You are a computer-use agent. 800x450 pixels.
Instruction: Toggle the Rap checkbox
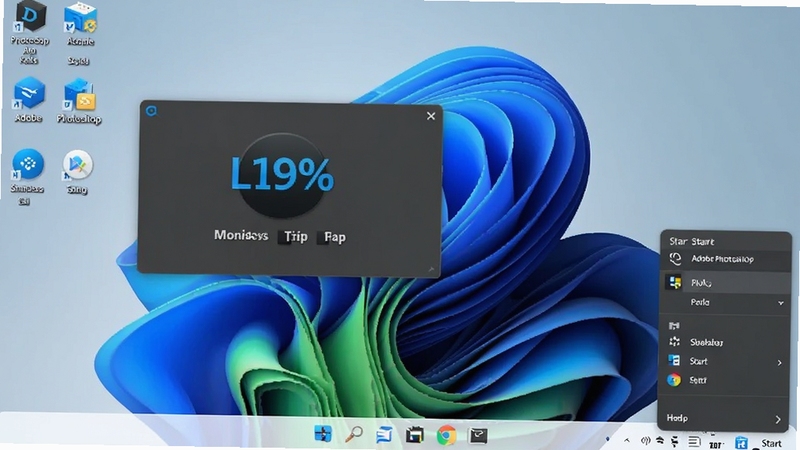click(322, 237)
